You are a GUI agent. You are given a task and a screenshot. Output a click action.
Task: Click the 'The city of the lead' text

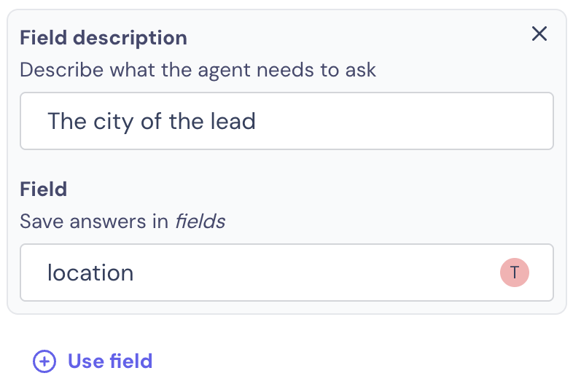(152, 121)
